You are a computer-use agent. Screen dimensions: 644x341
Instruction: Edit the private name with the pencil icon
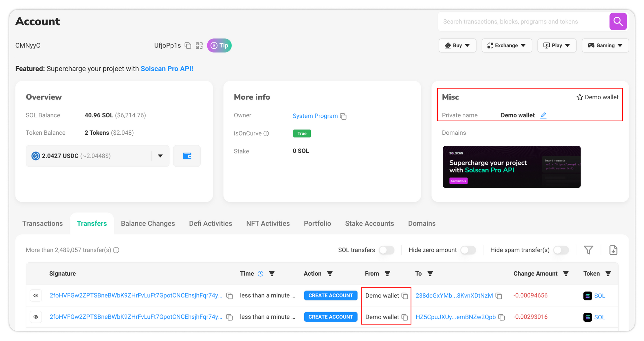tap(544, 115)
